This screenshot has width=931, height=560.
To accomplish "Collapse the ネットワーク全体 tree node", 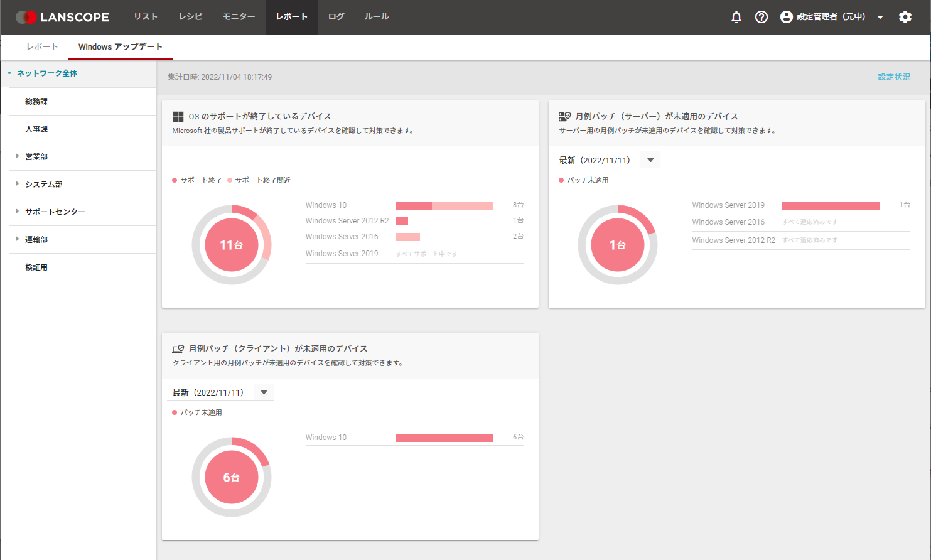I will click(x=9, y=73).
